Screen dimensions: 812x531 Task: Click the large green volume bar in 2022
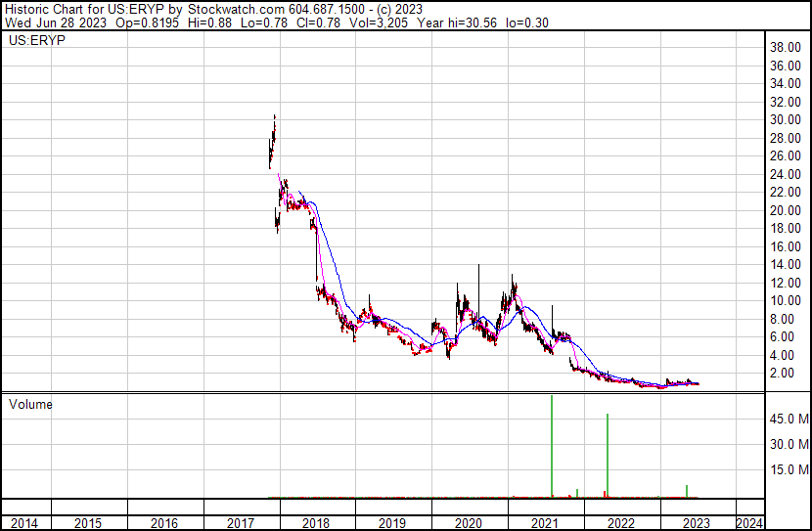pyautogui.click(x=608, y=456)
